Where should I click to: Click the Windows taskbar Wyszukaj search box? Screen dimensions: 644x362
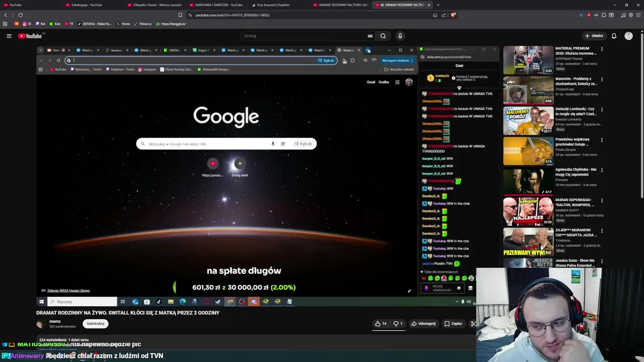[83, 302]
